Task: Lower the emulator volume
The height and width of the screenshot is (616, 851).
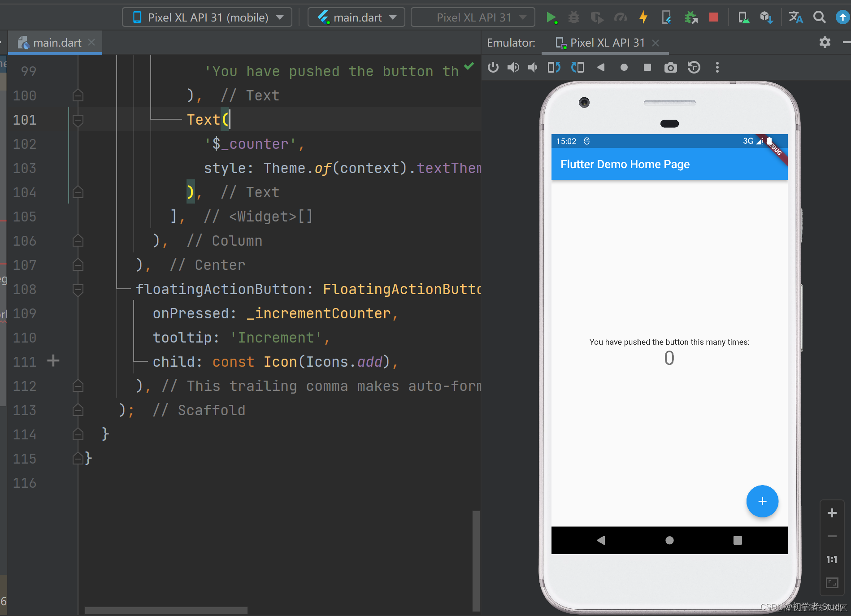Action: click(x=533, y=67)
